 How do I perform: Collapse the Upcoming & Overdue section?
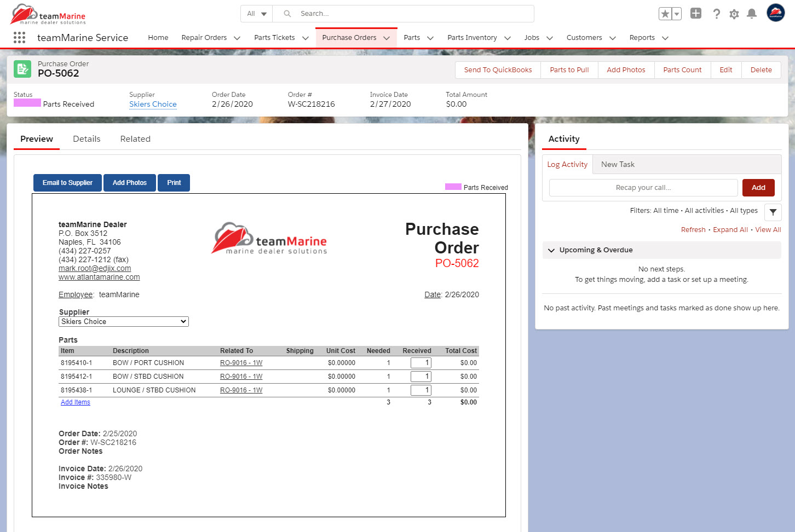pyautogui.click(x=551, y=250)
